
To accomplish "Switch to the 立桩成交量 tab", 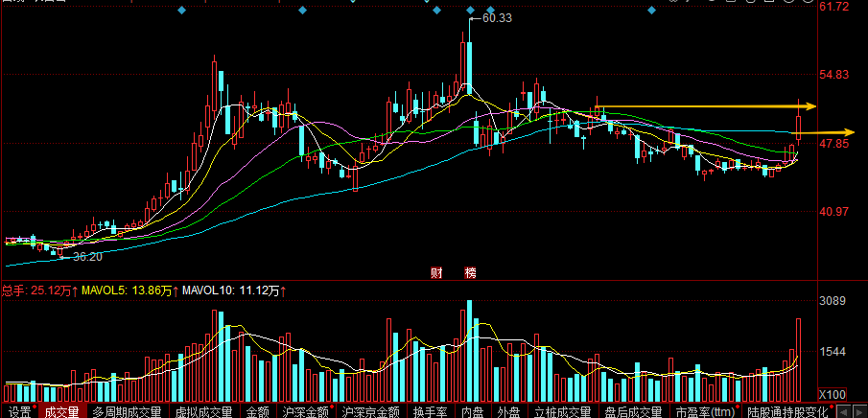I will point(562,412).
